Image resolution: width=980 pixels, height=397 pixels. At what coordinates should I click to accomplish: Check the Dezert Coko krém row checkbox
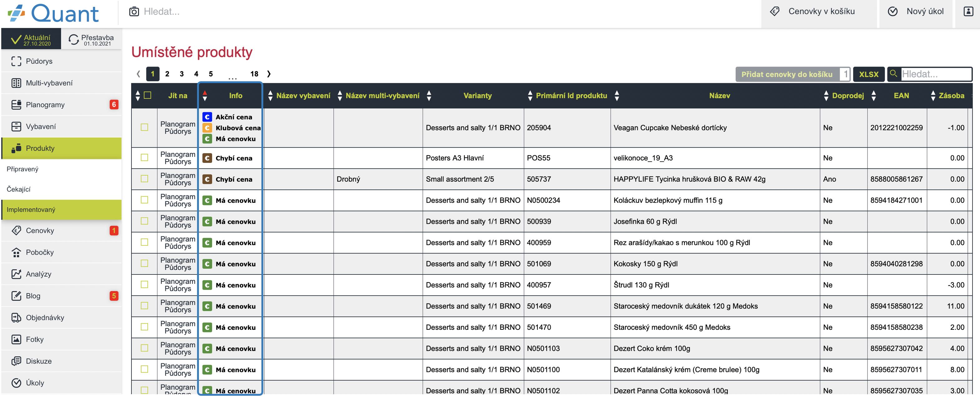(x=145, y=348)
